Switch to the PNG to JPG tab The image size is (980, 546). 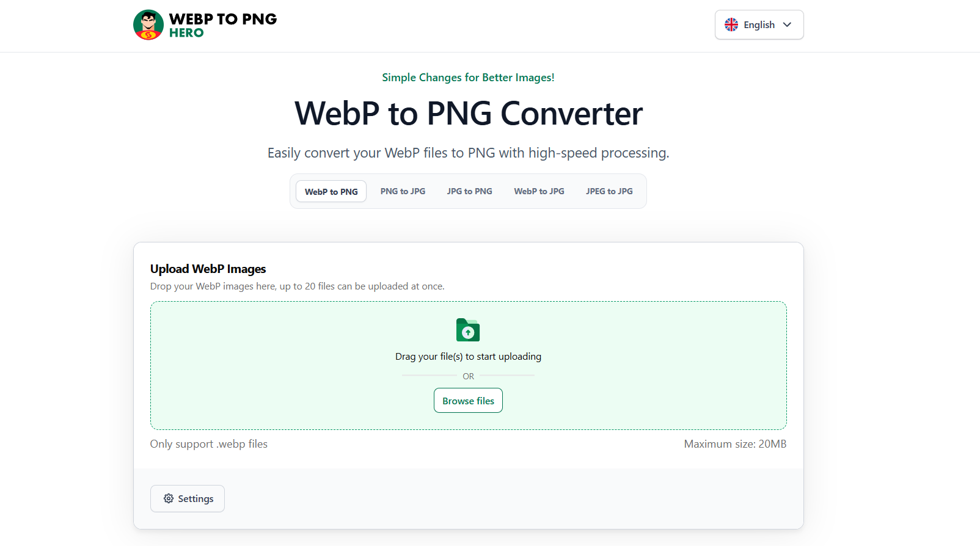pos(403,192)
